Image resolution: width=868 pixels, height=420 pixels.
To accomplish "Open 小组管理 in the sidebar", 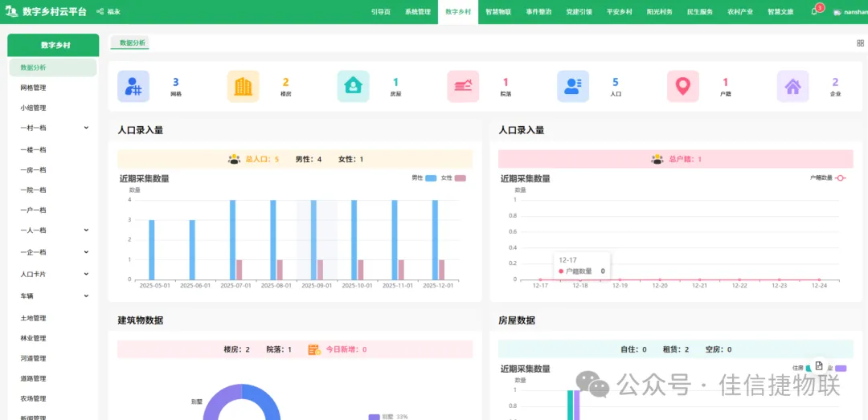I will (53, 108).
